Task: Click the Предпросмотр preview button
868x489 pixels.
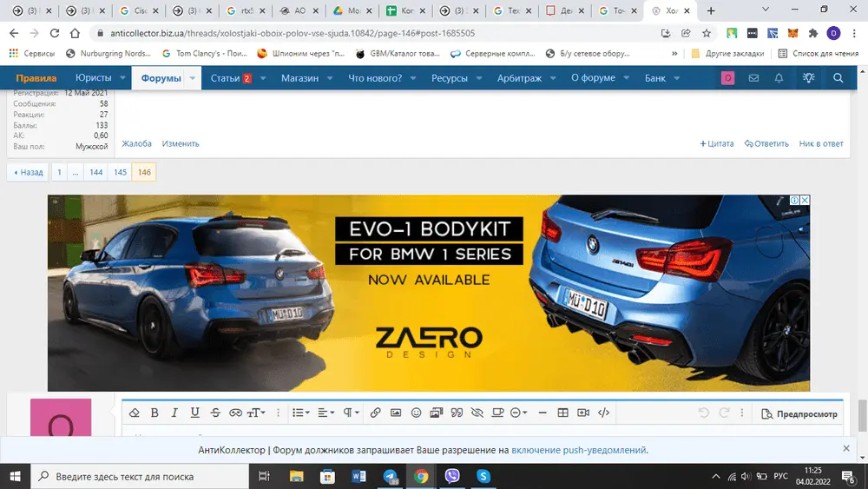Action: point(799,414)
